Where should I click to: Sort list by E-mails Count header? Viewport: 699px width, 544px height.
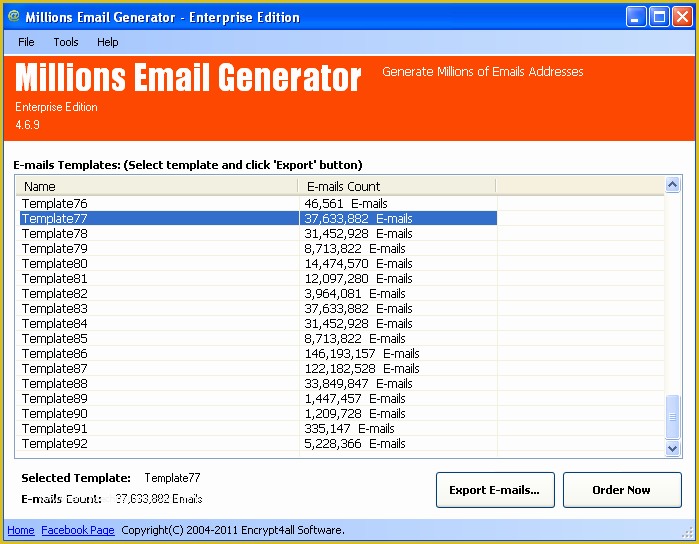point(397,186)
